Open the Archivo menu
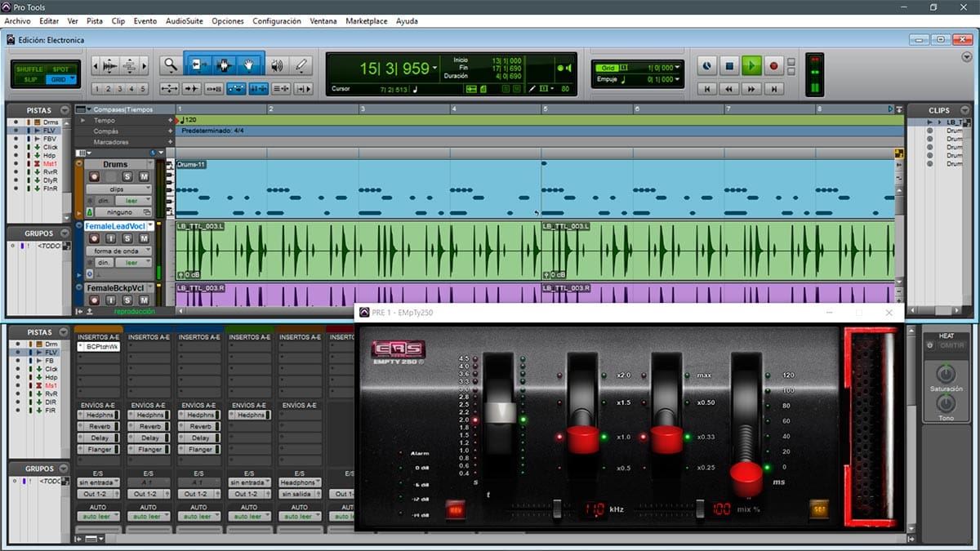Image resolution: width=980 pixels, height=551 pixels. click(x=17, y=20)
